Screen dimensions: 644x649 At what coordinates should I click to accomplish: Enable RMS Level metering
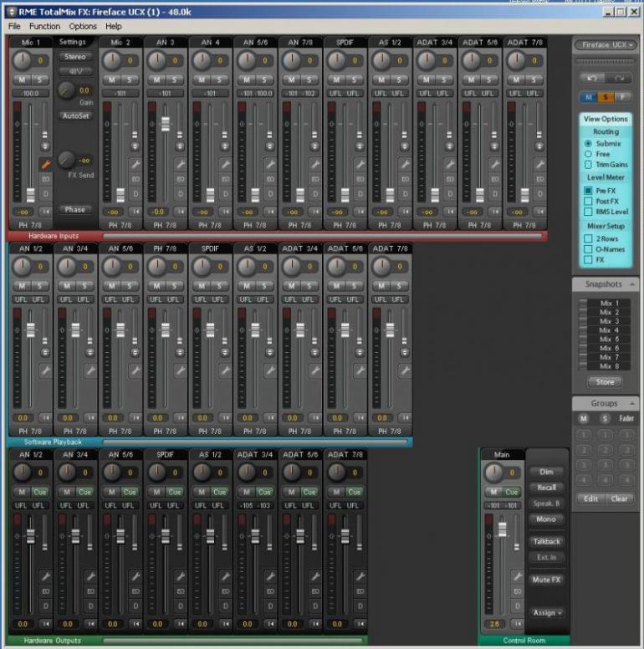pyautogui.click(x=588, y=212)
